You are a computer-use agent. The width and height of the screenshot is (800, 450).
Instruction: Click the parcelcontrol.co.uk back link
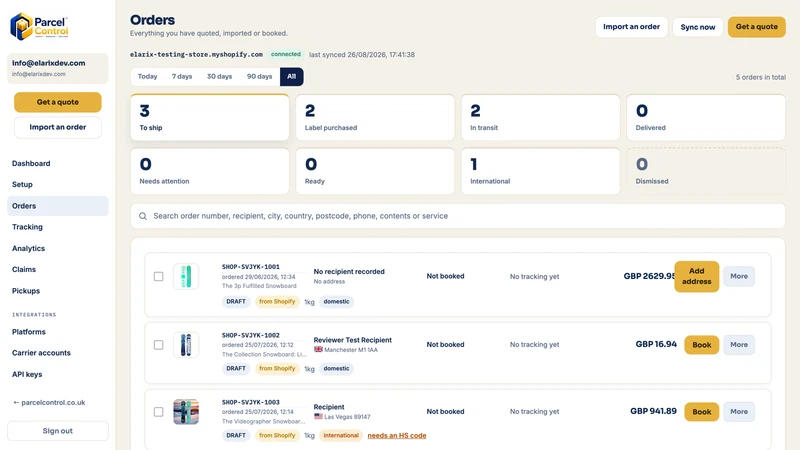[x=49, y=403]
